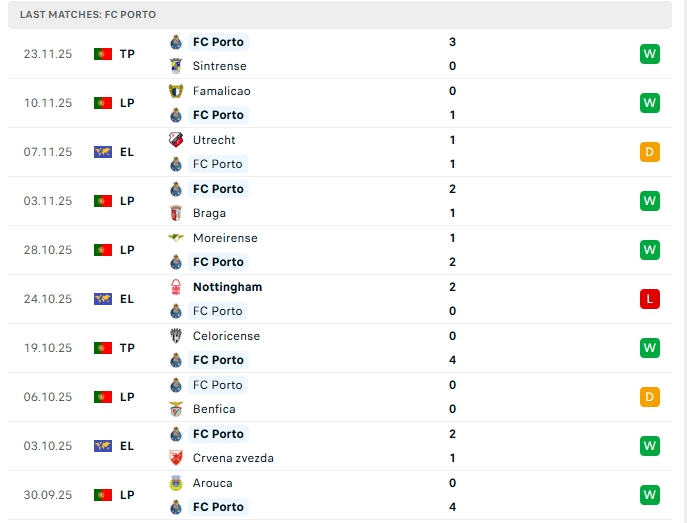Viewport: 687px width, 523px height.
Task: Click the Sintrense team crest
Action: coord(176,66)
